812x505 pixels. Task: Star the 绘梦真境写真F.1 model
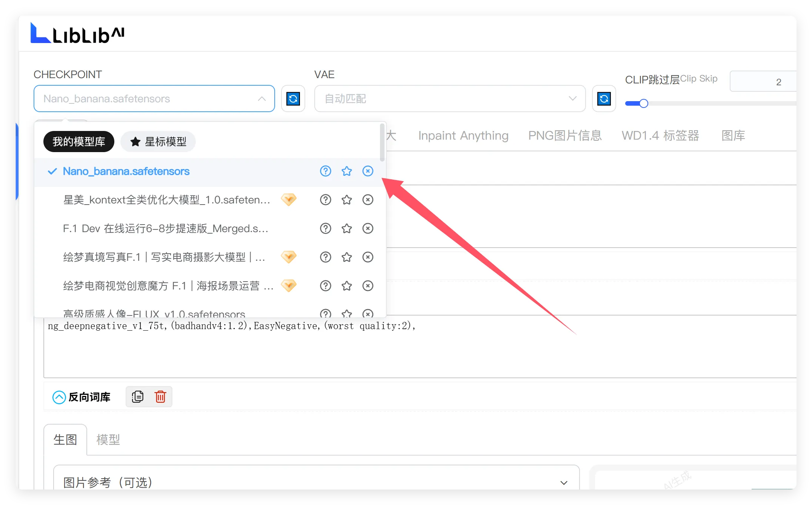coord(346,257)
